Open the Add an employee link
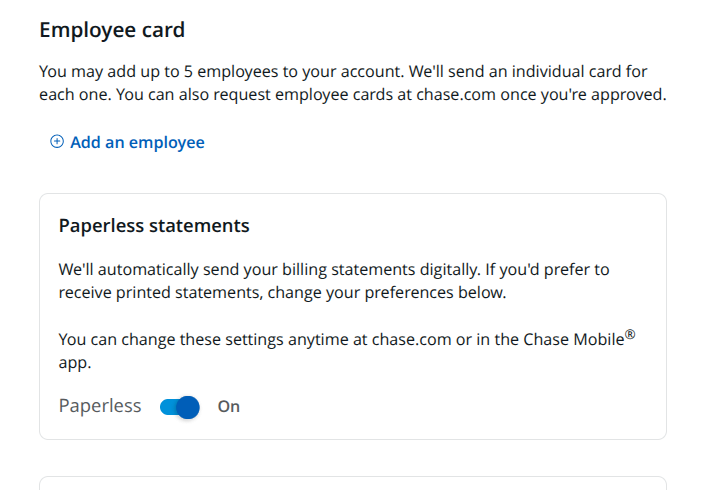Viewport: 711px width, 490px height. pos(127,142)
